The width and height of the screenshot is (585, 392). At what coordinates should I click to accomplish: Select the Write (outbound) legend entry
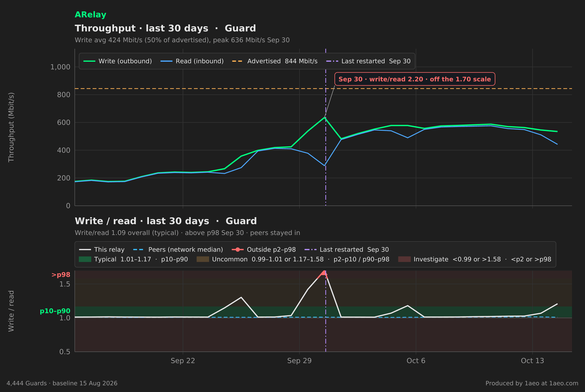point(118,61)
